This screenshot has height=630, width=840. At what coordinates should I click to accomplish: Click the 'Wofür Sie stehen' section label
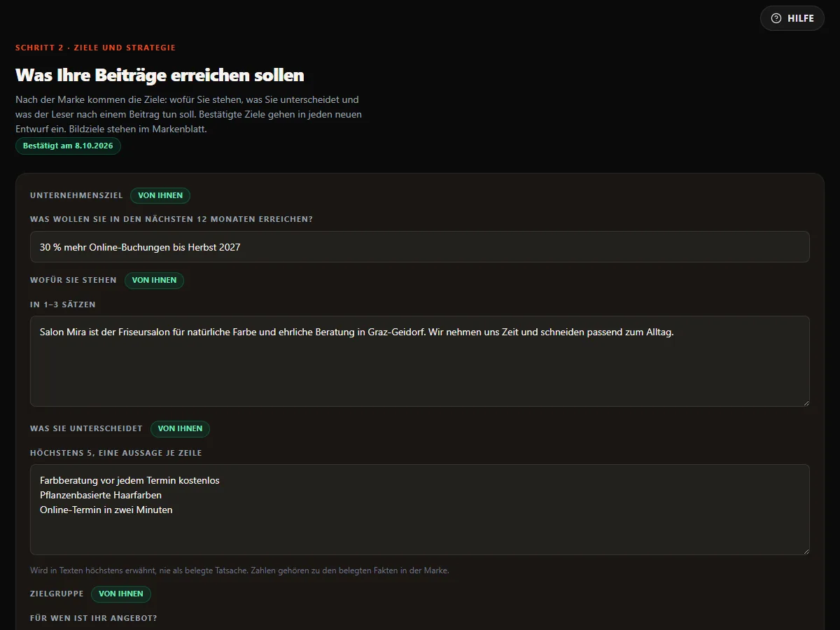click(73, 281)
